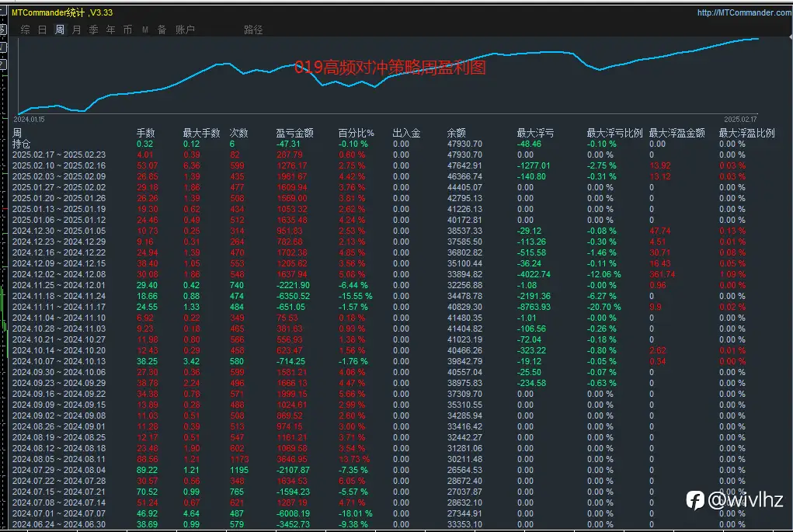Select week 2025.02.17 ~ 2025.02.23
This screenshot has height=532, width=793.
point(59,155)
